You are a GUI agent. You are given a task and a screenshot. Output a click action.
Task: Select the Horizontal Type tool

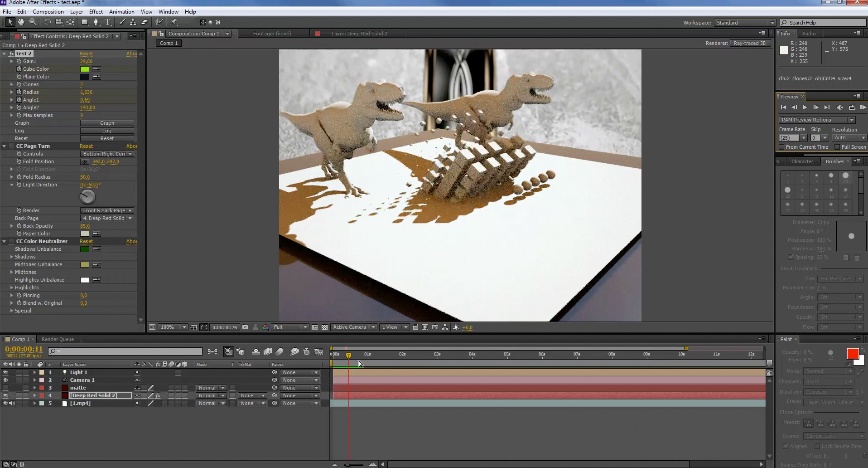coord(108,22)
